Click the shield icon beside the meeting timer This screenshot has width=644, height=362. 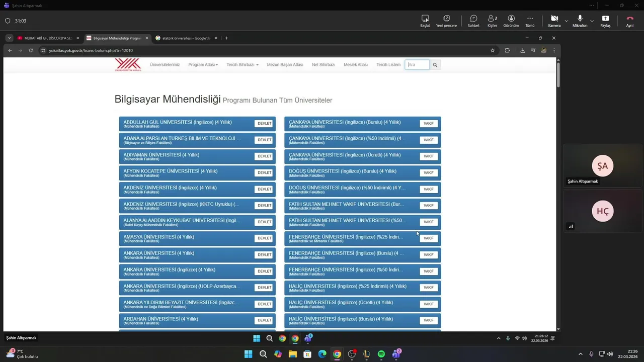pyautogui.click(x=8, y=21)
